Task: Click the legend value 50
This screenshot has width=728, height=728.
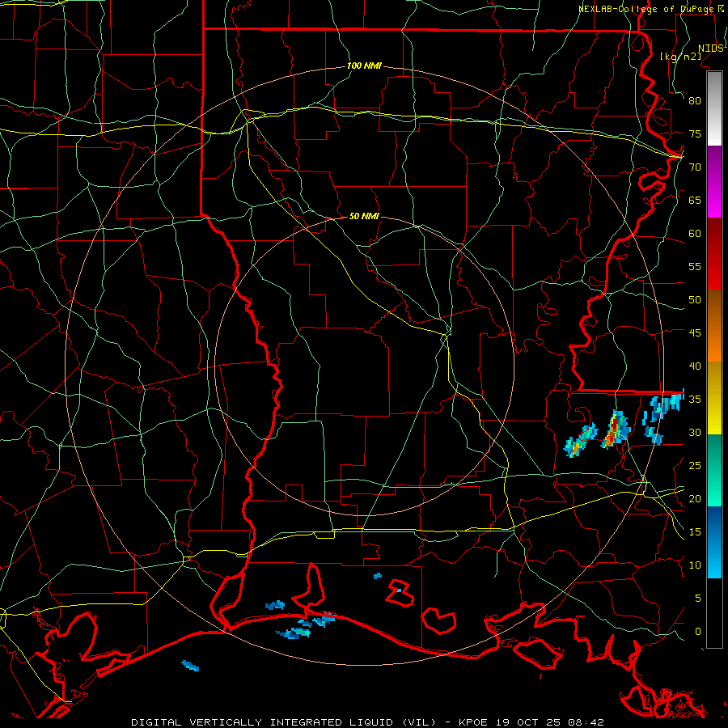Action: click(x=695, y=300)
